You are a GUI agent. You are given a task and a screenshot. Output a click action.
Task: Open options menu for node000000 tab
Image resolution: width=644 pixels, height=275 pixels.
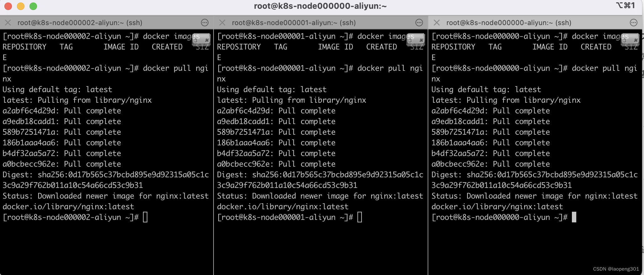pyautogui.click(x=634, y=23)
